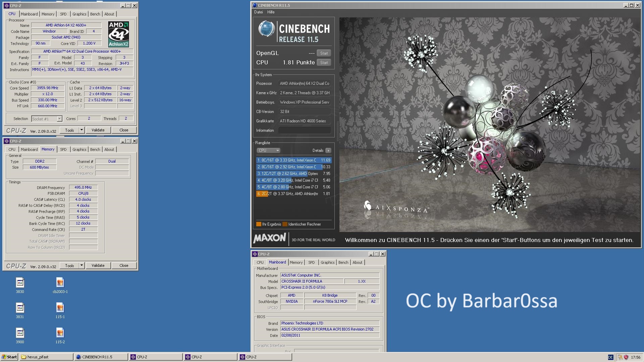Select the 12C/12T 2.62 GHz Opteron ranking row

pyautogui.click(x=294, y=174)
